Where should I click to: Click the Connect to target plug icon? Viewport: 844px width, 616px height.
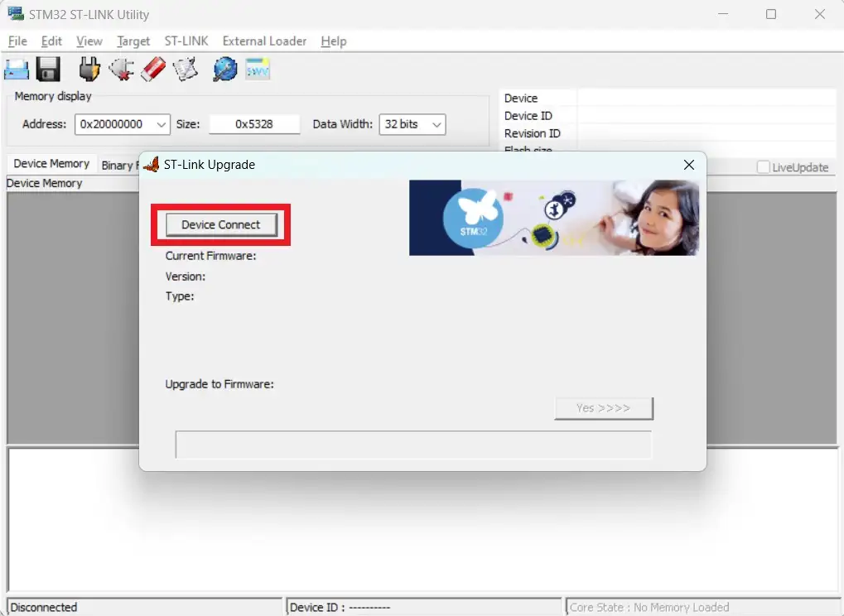click(89, 70)
